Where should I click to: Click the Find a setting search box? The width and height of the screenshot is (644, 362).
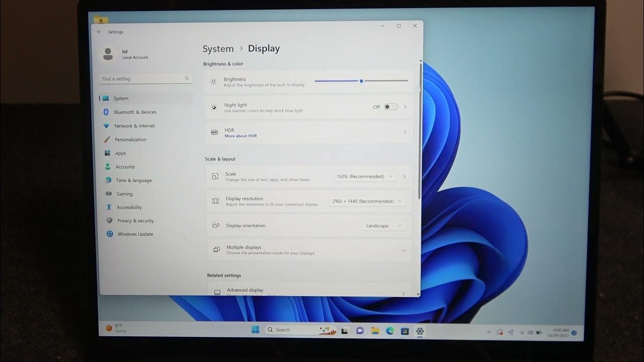(x=144, y=79)
